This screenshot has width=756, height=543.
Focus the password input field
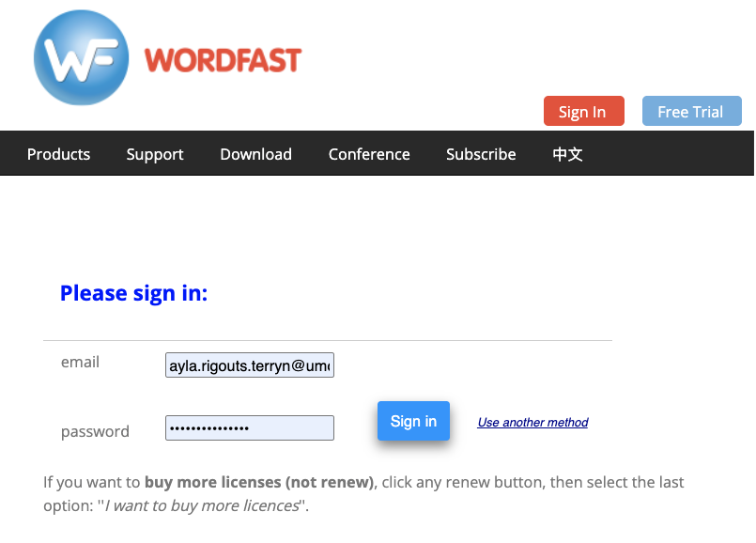250,427
